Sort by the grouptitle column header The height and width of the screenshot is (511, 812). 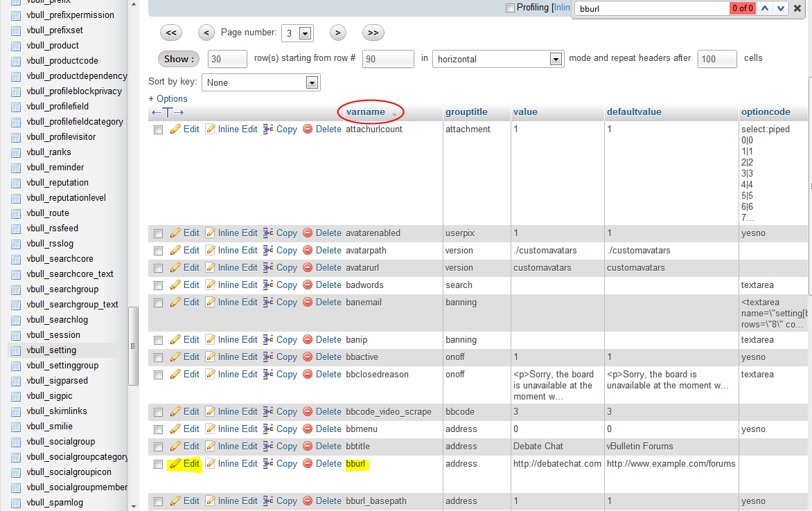click(466, 112)
